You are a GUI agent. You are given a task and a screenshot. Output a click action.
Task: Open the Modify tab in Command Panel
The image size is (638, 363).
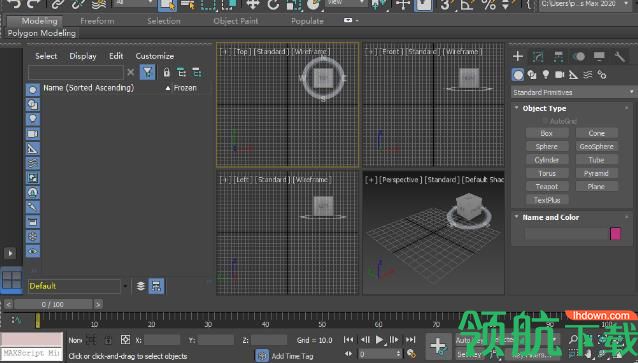(x=538, y=56)
